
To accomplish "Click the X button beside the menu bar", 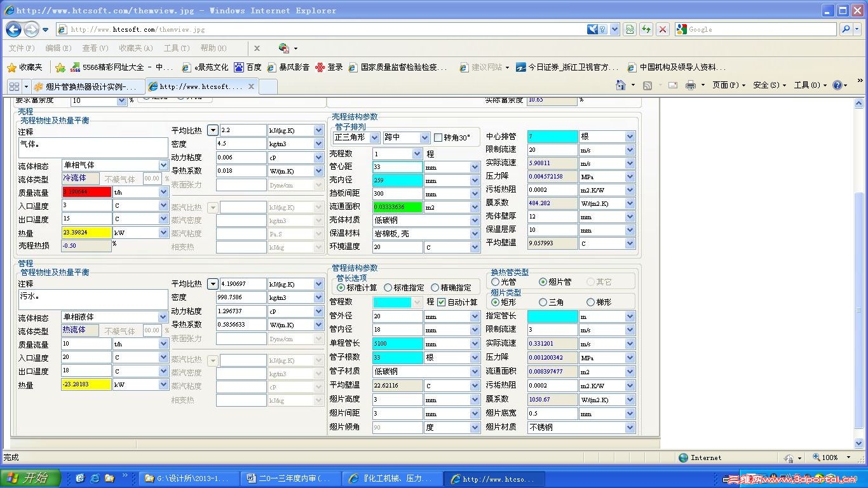I will point(257,48).
